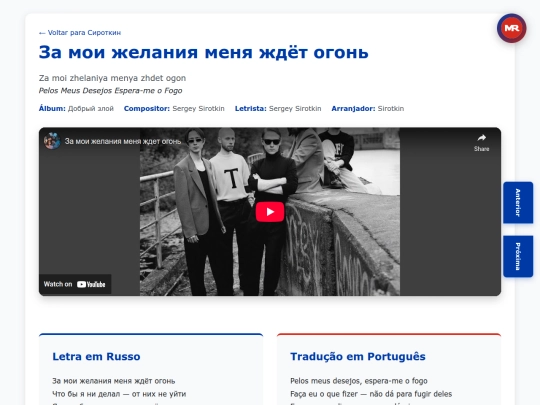Viewport: 540px width, 405px height.
Task: Click page title За мои желания меня ждёт огонь
Action: point(204,53)
